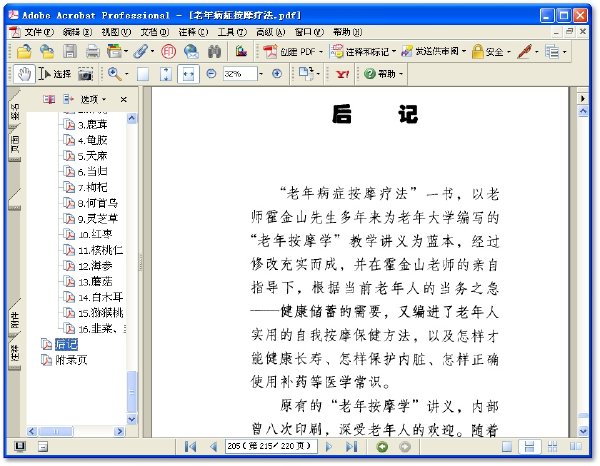The width and height of the screenshot is (600, 466).
Task: Click the attach file paperclip icon
Action: pyautogui.click(x=141, y=52)
